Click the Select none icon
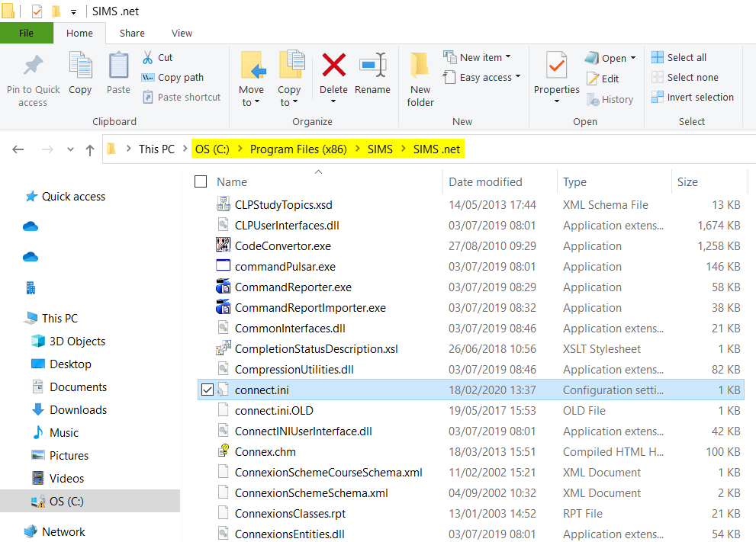 click(657, 78)
